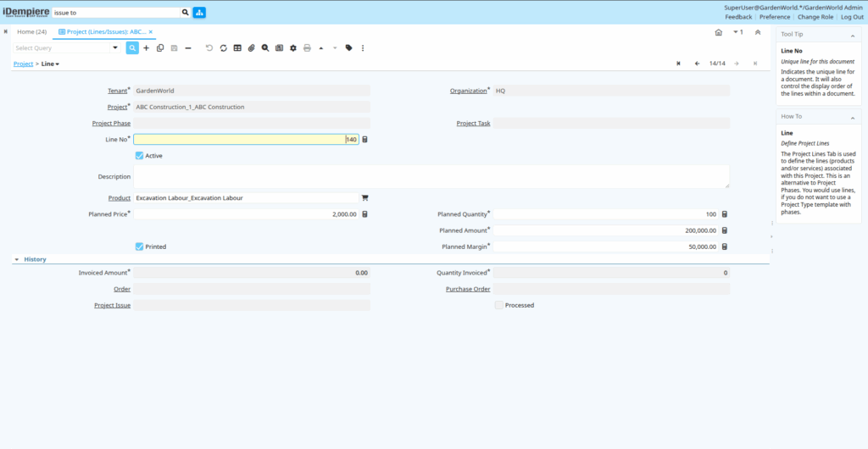The width and height of the screenshot is (868, 449).
Task: Open the windows list dropdown showing 1
Action: (x=738, y=32)
